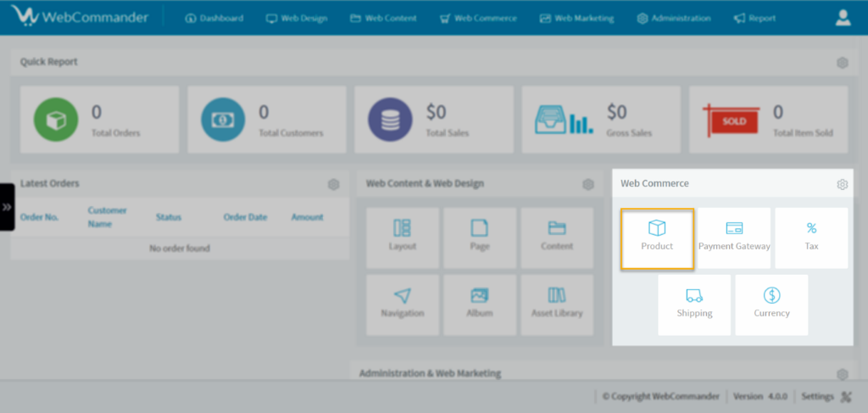
Task: Open the Tax tile
Action: pos(811,238)
